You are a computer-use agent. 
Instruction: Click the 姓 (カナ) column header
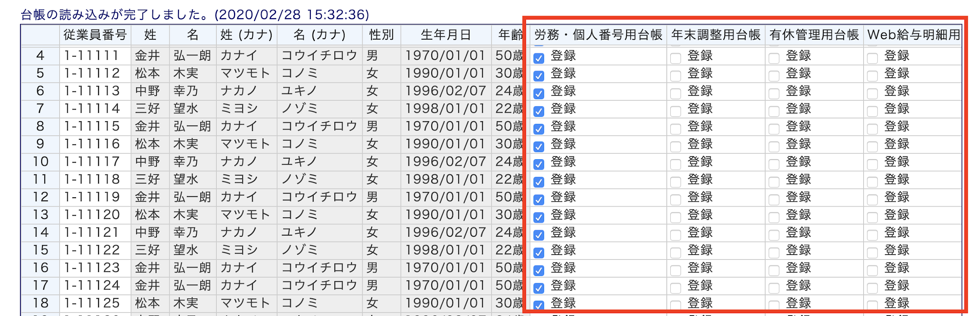tap(247, 35)
